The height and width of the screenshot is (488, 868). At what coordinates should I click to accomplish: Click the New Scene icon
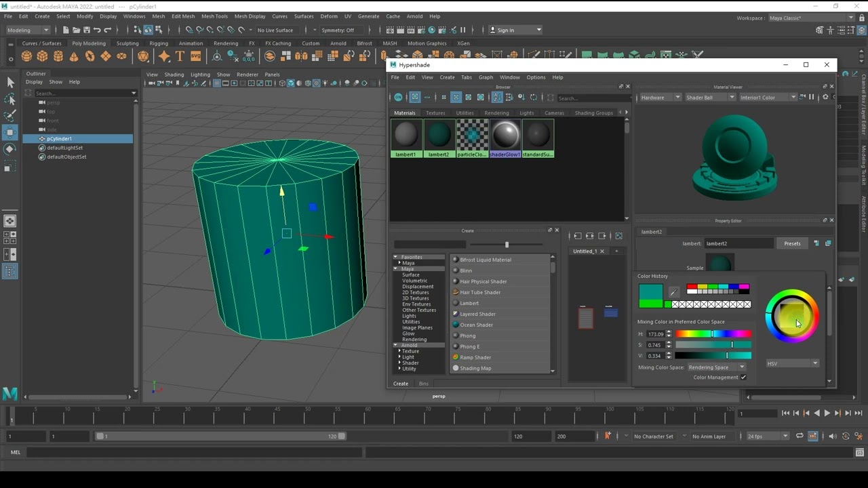pyautogui.click(x=66, y=30)
